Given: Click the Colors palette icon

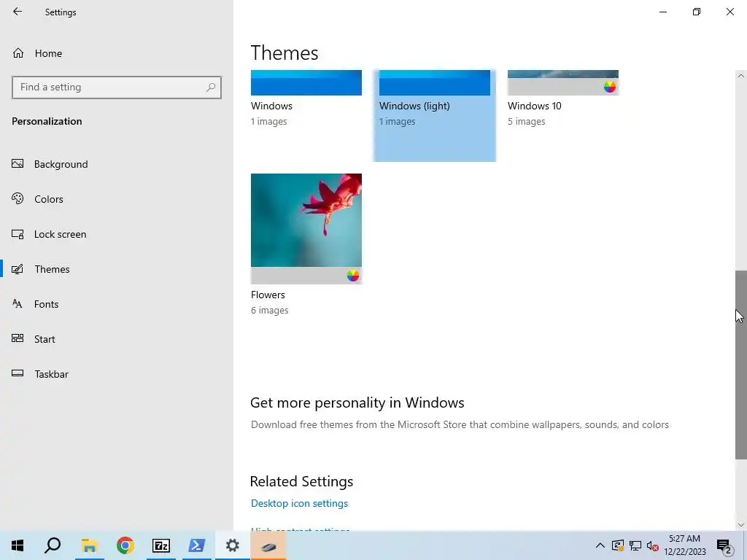Looking at the screenshot, I should pos(18,198).
